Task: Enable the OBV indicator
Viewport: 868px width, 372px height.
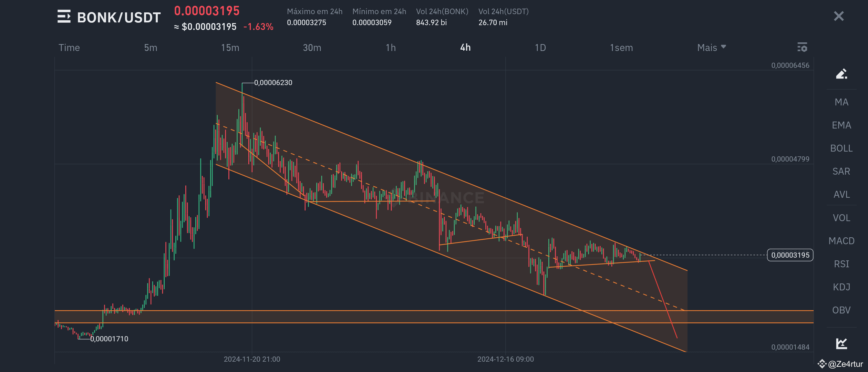Action: (841, 310)
